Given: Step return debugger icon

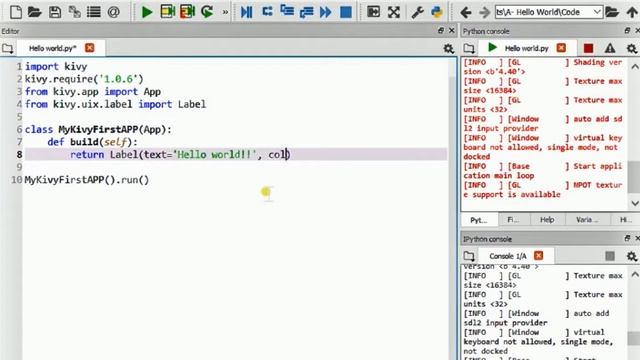Looking at the screenshot, I should [306, 12].
